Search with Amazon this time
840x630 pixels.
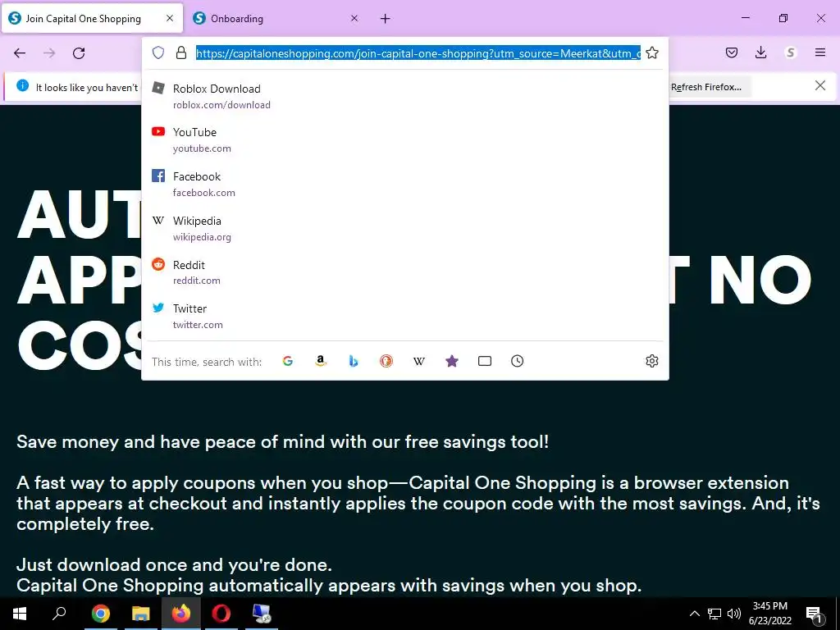[321, 361]
